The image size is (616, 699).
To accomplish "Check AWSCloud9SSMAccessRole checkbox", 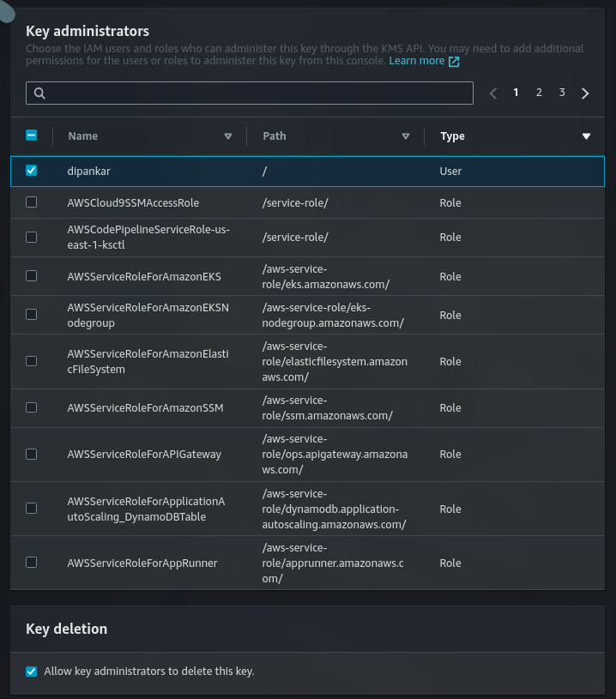I will [x=31, y=202].
